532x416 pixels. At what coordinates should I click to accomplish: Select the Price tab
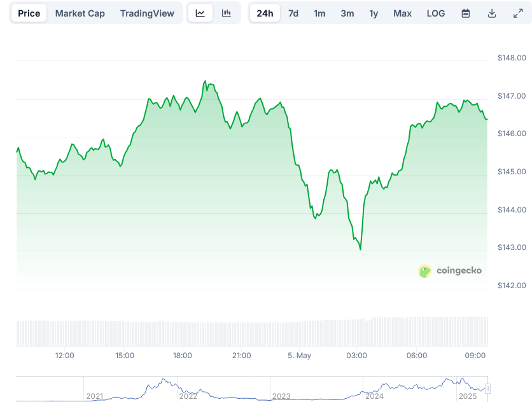(29, 13)
